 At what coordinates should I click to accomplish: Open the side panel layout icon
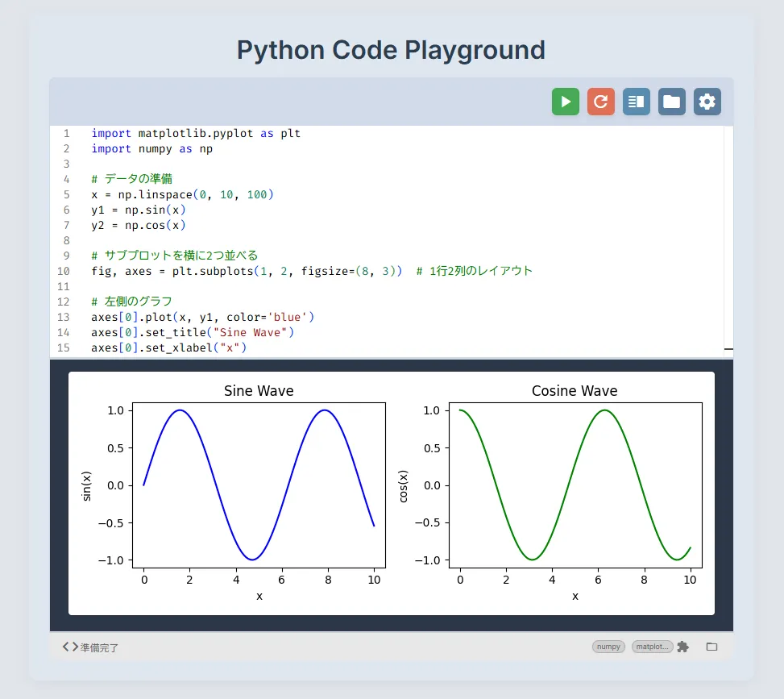pyautogui.click(x=636, y=102)
